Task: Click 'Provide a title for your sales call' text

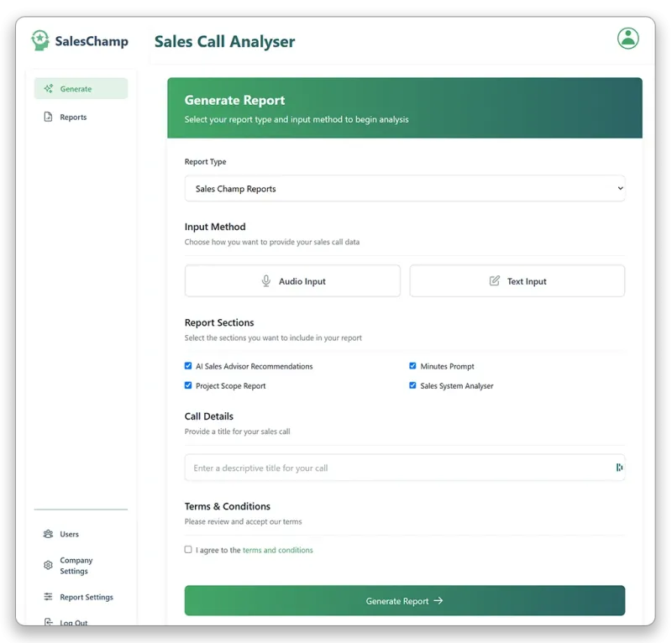Action: click(237, 431)
